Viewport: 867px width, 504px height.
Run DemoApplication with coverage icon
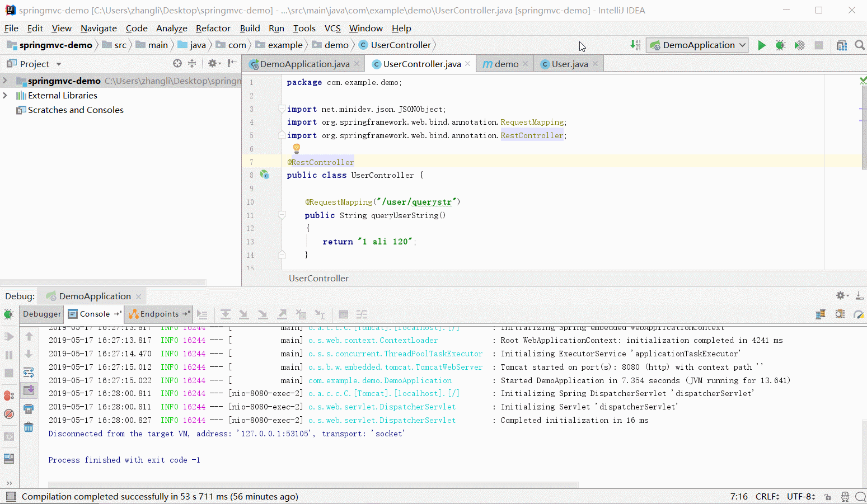[x=799, y=45]
